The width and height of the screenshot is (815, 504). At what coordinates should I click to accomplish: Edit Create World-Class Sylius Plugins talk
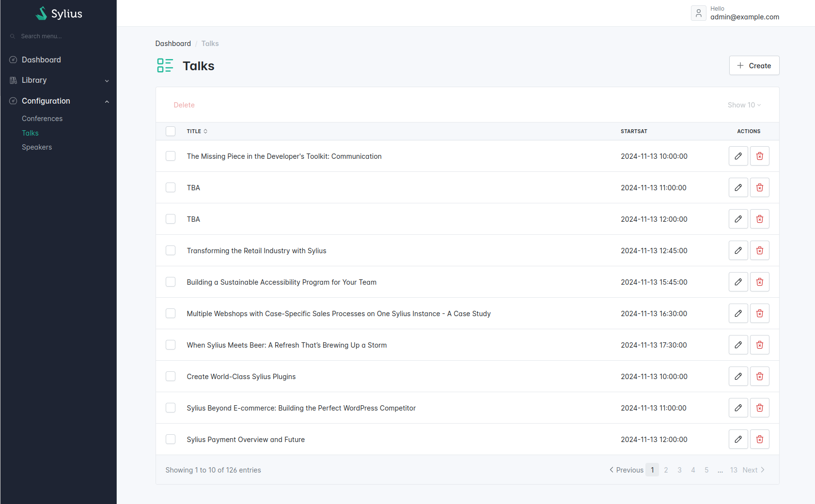tap(738, 376)
